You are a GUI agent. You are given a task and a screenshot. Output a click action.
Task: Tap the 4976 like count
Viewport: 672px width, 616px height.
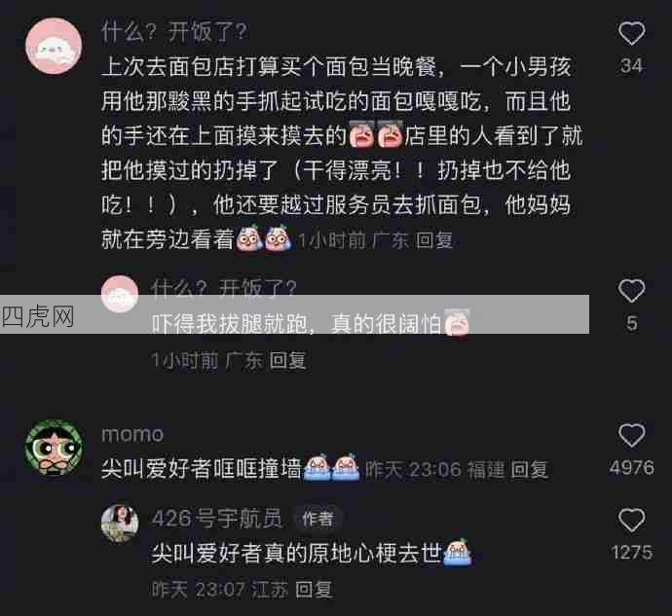tap(632, 467)
